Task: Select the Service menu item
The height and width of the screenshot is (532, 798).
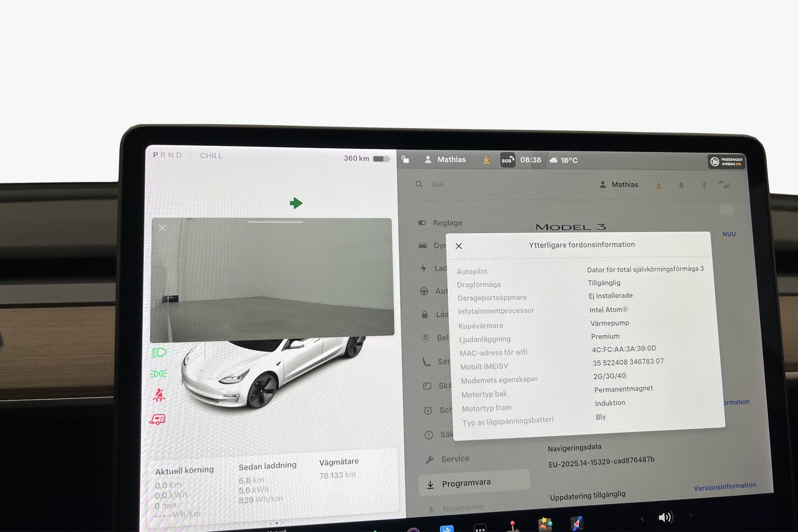Action: pyautogui.click(x=455, y=459)
